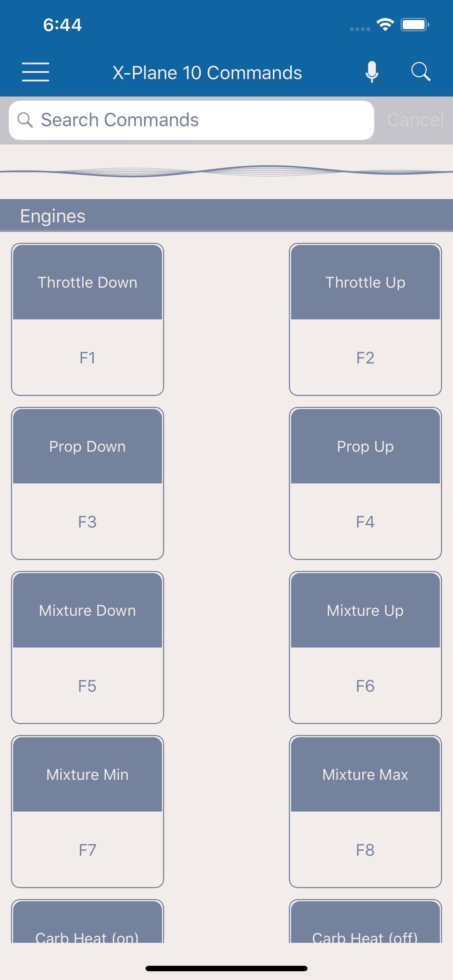Image resolution: width=453 pixels, height=980 pixels.
Task: Tap the Engines section header
Action: tap(226, 215)
